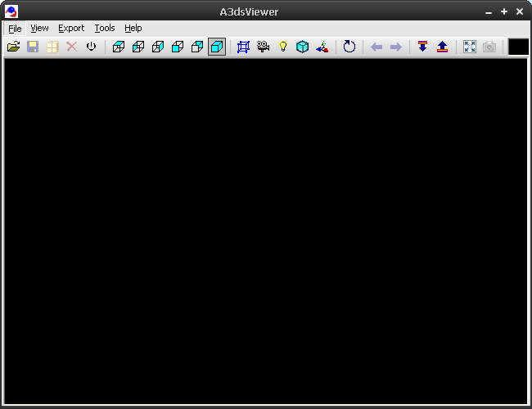Open a file with the folder icon
Image resolution: width=532 pixels, height=409 pixels.
click(x=13, y=47)
